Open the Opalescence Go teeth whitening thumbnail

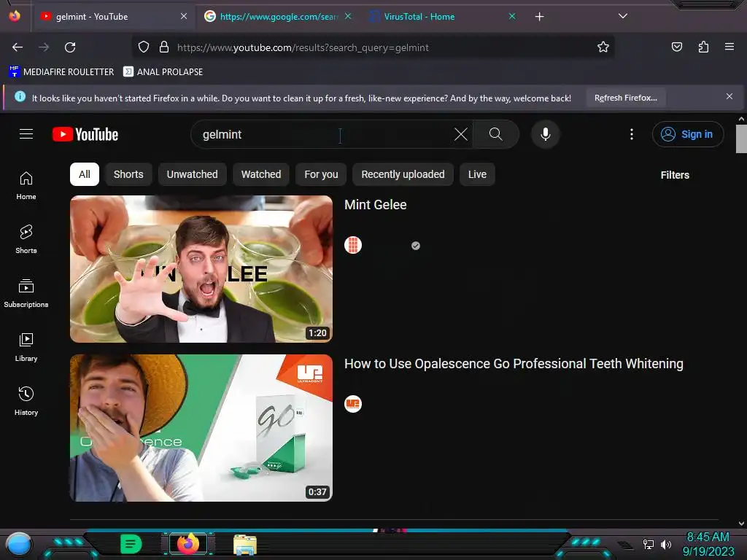pos(201,427)
